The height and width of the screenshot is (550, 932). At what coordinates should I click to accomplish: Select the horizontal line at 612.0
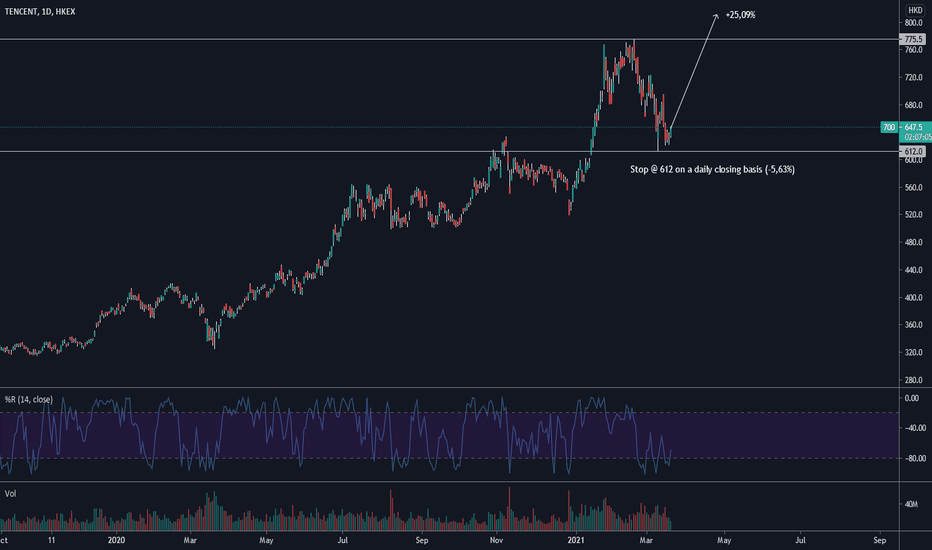(x=449, y=152)
